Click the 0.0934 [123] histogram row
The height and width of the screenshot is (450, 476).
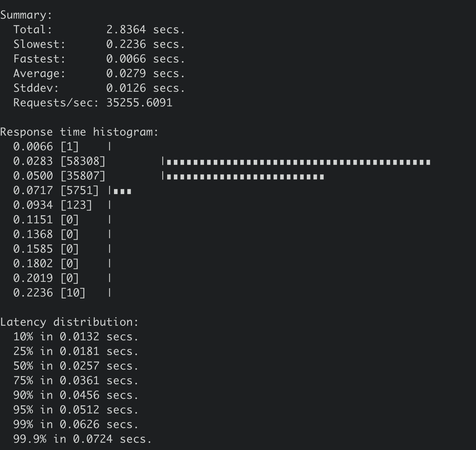tap(62, 205)
